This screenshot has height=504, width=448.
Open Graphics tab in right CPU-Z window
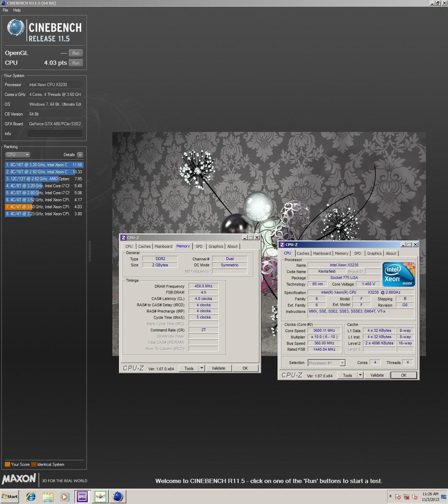coord(374,253)
